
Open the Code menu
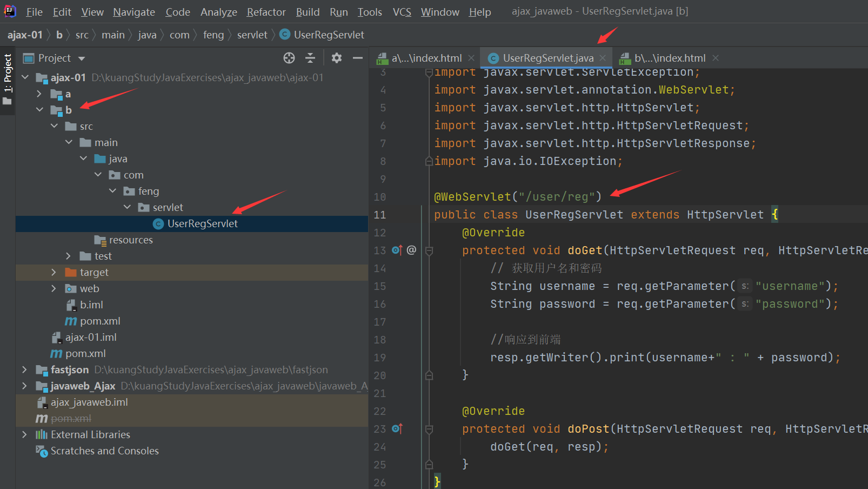click(x=178, y=12)
